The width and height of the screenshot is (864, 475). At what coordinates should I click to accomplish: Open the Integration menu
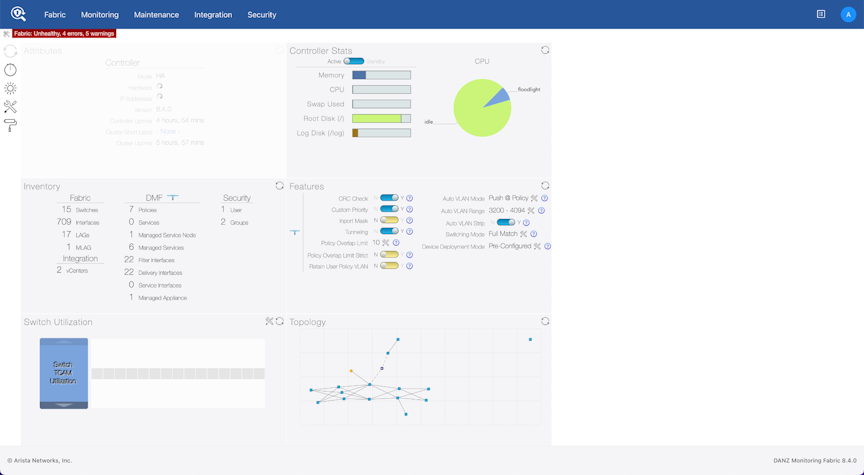[x=213, y=15]
